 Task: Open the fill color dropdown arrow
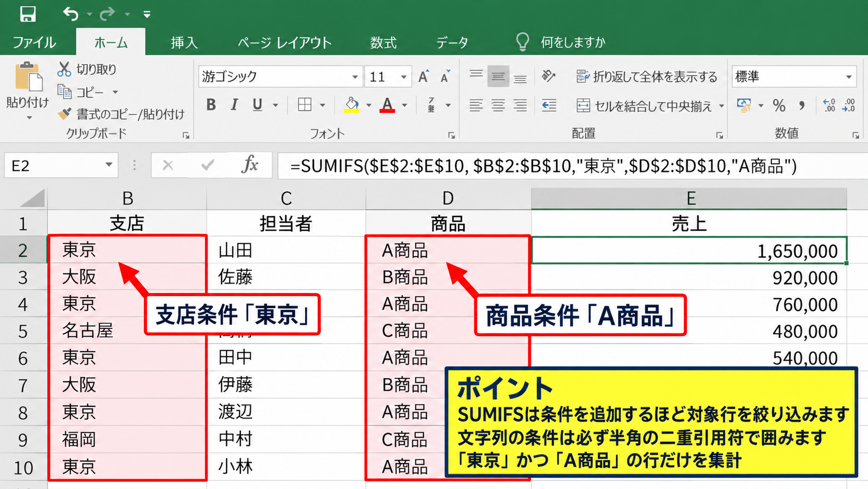tap(369, 105)
